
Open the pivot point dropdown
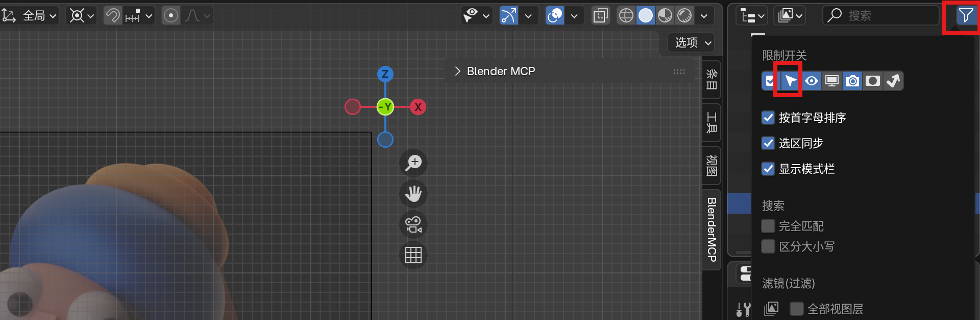coord(82,16)
